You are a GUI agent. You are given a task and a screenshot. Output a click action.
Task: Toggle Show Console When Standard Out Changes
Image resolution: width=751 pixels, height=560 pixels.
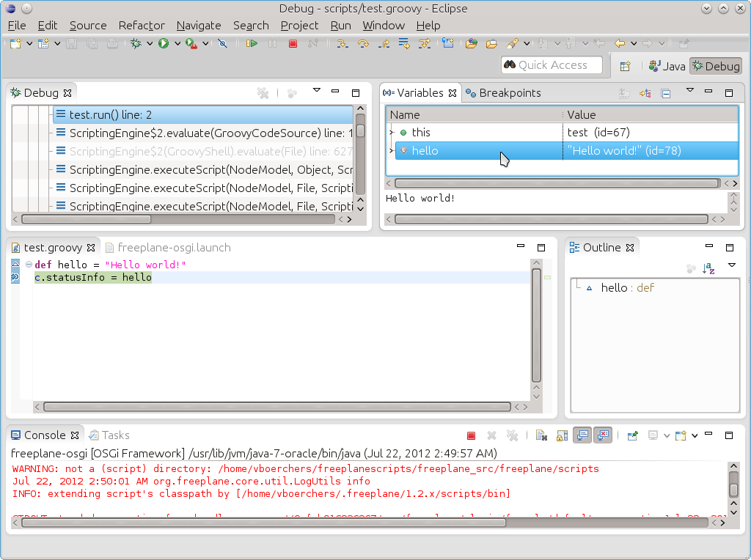(582, 435)
